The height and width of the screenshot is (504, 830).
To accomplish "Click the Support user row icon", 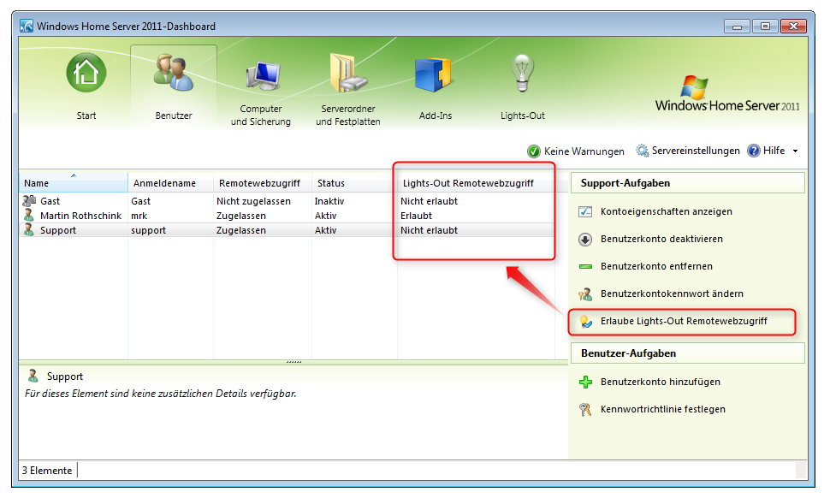I will pyautogui.click(x=29, y=230).
